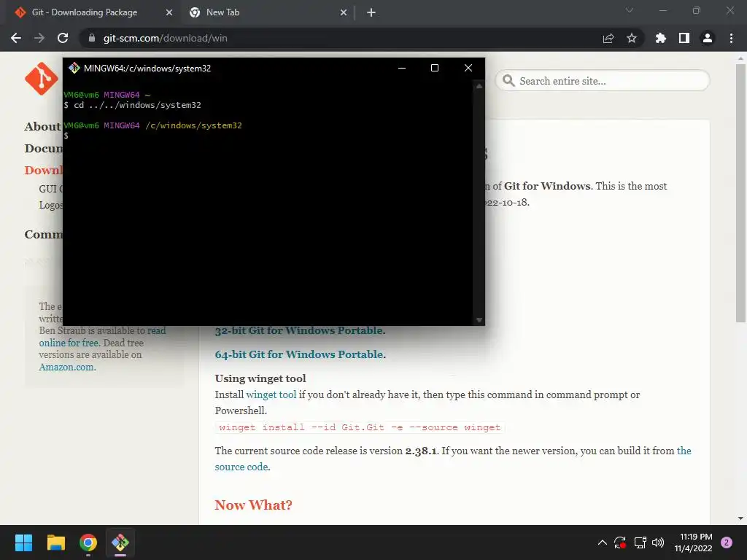The width and height of the screenshot is (747, 560).
Task: Click the browser forward arrow
Action: pos(39,38)
